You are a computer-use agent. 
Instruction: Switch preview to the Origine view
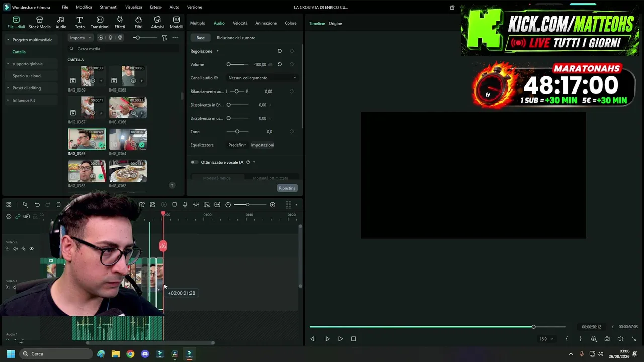click(x=335, y=23)
